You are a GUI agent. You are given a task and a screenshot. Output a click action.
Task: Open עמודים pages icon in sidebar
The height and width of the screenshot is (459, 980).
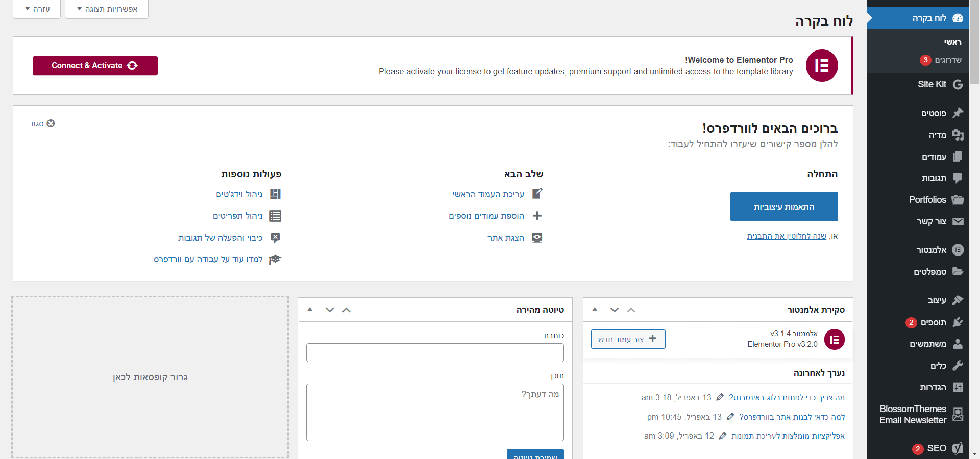[958, 157]
